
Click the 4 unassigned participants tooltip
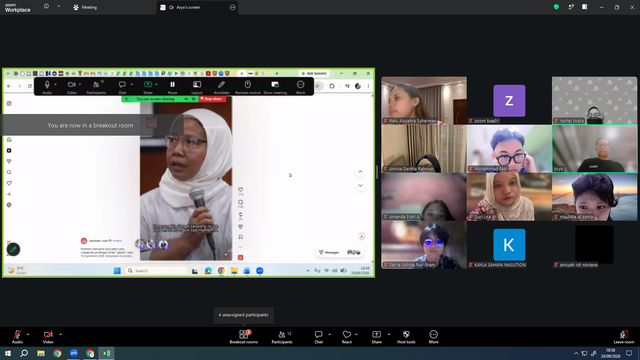point(243,315)
